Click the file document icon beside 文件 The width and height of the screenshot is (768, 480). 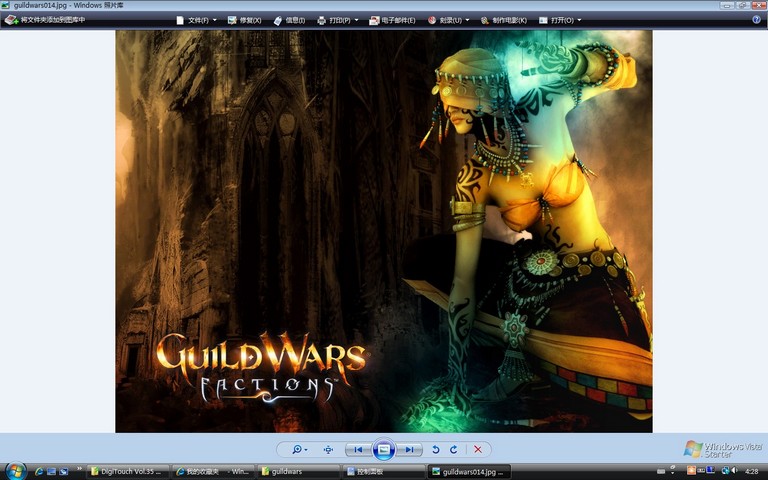(x=180, y=20)
